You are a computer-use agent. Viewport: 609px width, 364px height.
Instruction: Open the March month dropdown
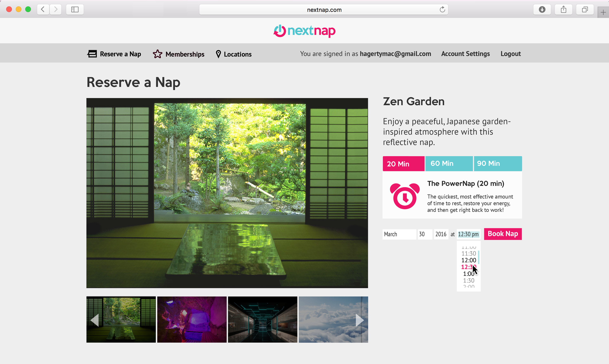[x=399, y=234]
